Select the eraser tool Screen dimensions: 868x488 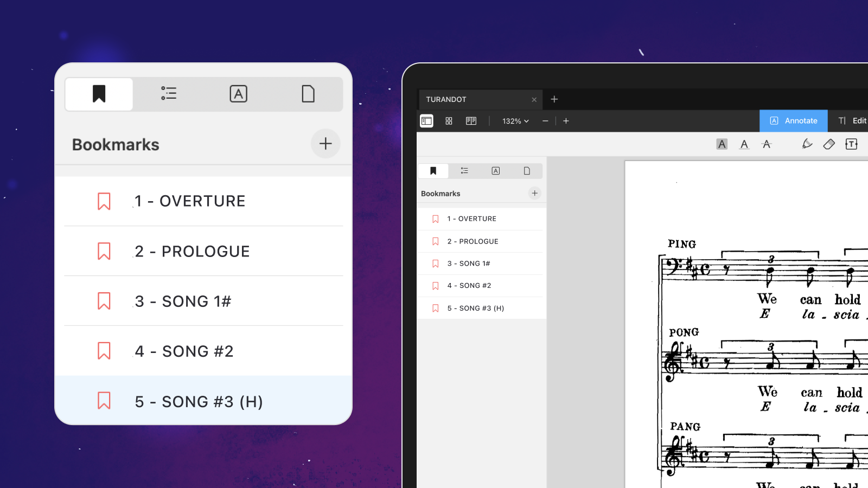coord(829,144)
